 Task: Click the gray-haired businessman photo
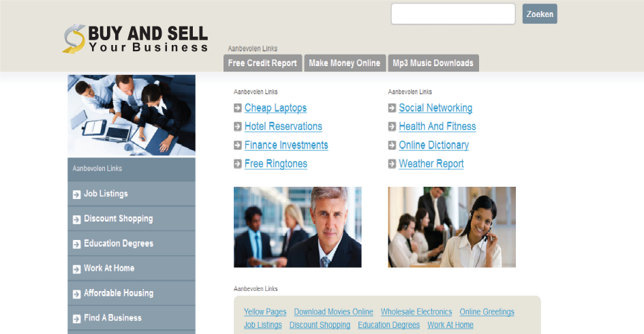297,227
